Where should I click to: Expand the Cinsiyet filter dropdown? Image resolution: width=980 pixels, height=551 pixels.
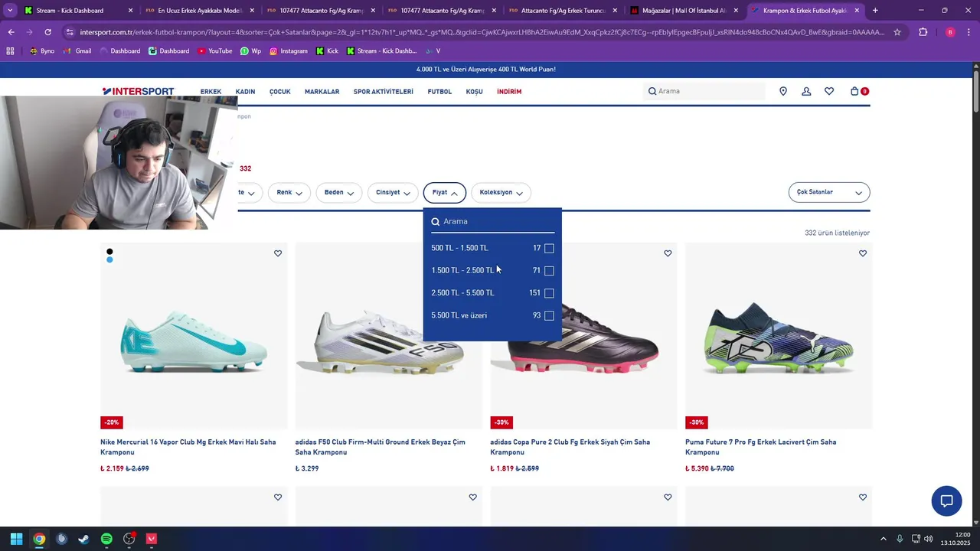point(393,193)
